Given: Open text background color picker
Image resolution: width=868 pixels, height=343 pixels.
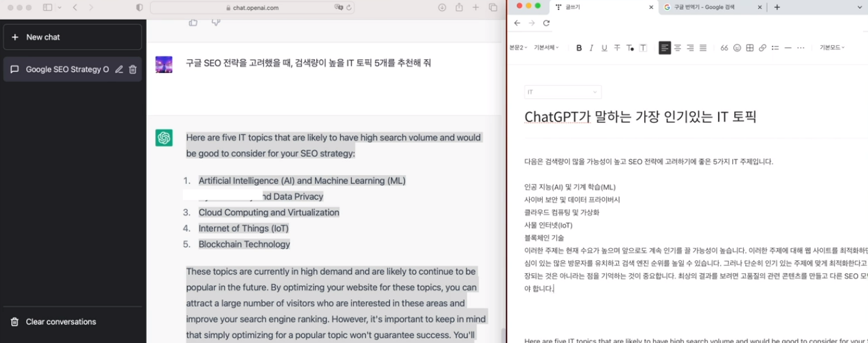Looking at the screenshot, I should click(x=643, y=48).
